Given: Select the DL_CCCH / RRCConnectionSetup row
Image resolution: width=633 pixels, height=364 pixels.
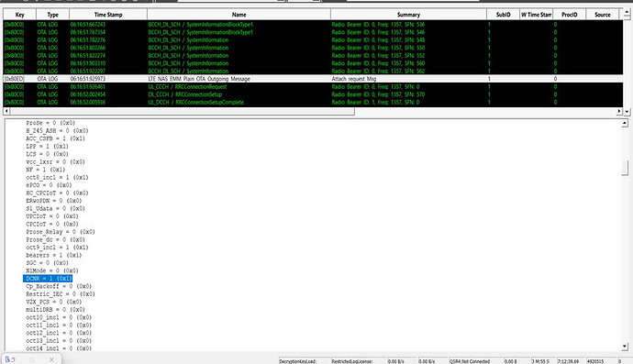Looking at the screenshot, I should [x=313, y=94].
